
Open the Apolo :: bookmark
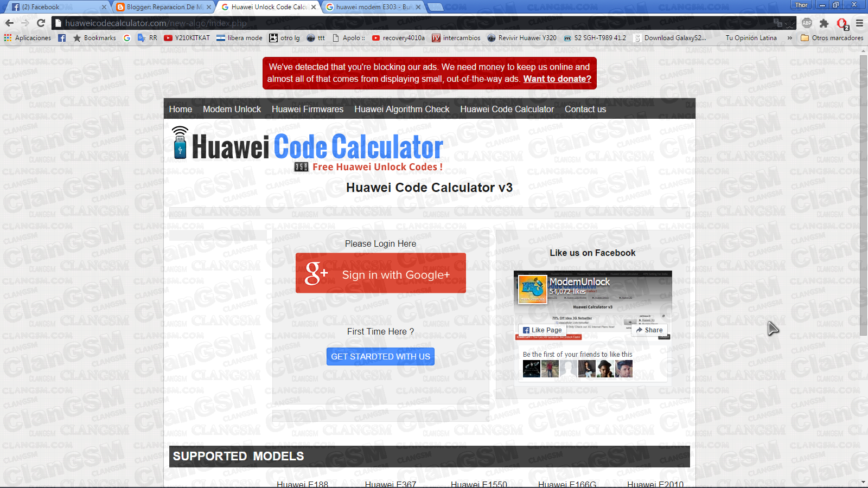pyautogui.click(x=348, y=38)
